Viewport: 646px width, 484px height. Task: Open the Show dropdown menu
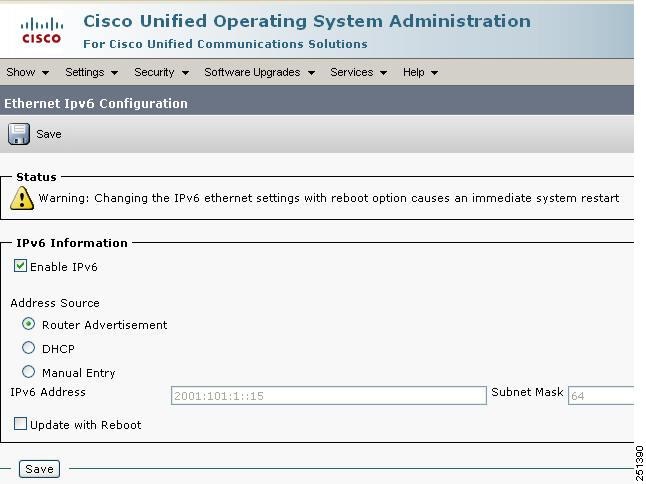tap(28, 72)
